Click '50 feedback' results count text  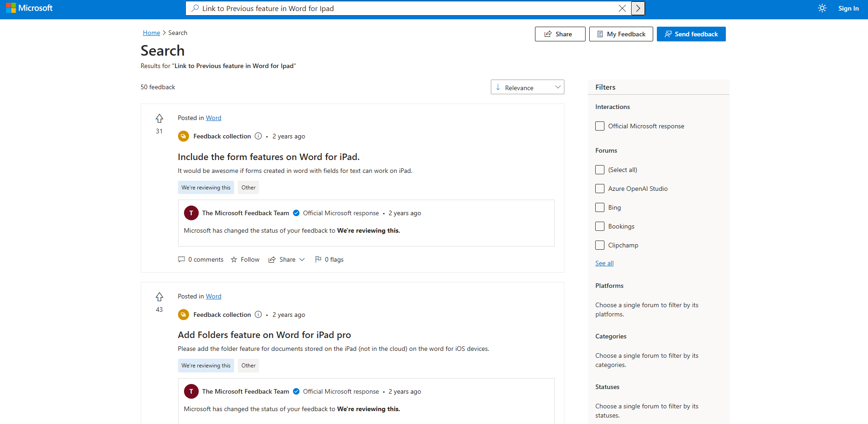[x=158, y=87]
